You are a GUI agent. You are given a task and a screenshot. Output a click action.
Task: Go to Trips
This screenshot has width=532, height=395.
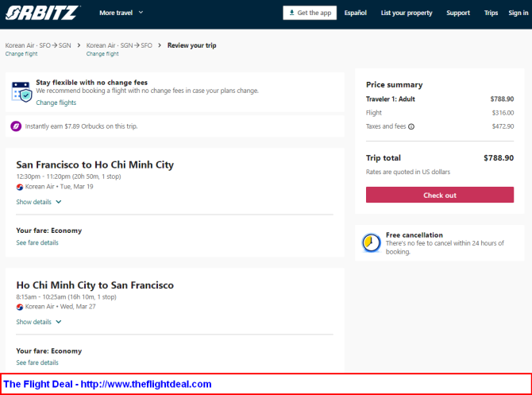pos(491,13)
